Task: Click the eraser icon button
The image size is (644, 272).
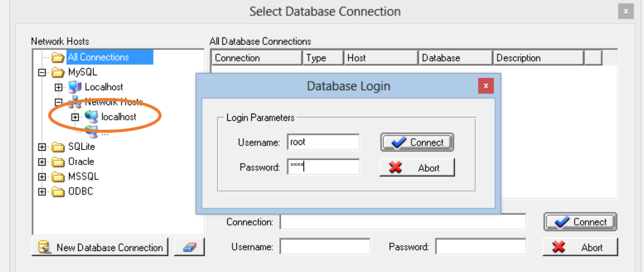Action: (x=189, y=247)
